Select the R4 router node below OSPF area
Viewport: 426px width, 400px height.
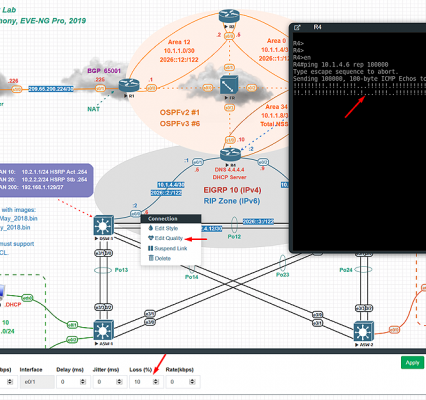[x=230, y=154]
